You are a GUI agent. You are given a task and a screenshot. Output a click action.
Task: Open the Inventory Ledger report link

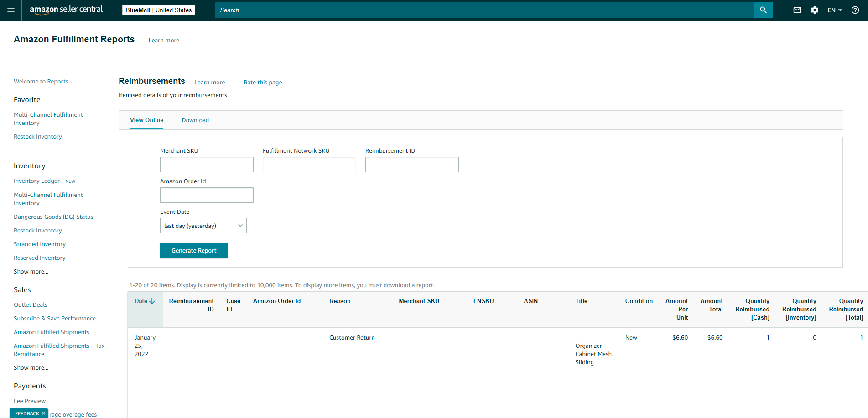36,181
